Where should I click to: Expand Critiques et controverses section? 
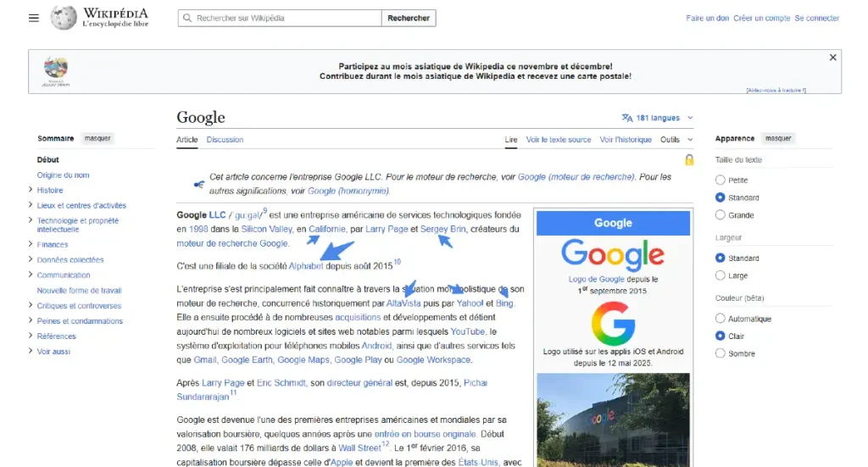click(31, 305)
